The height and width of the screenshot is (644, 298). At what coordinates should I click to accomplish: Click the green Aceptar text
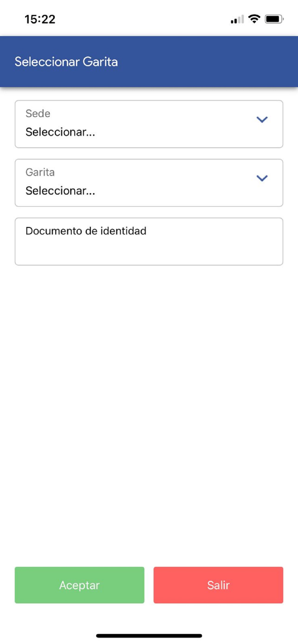(79, 585)
